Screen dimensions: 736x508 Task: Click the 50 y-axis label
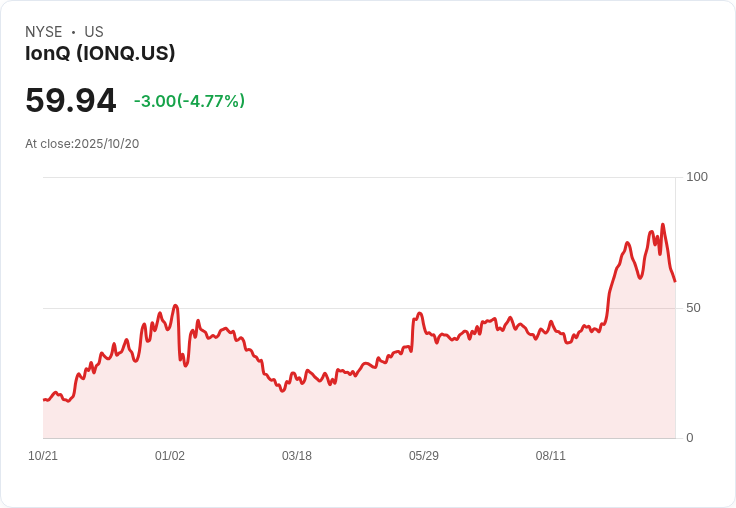[x=693, y=308]
